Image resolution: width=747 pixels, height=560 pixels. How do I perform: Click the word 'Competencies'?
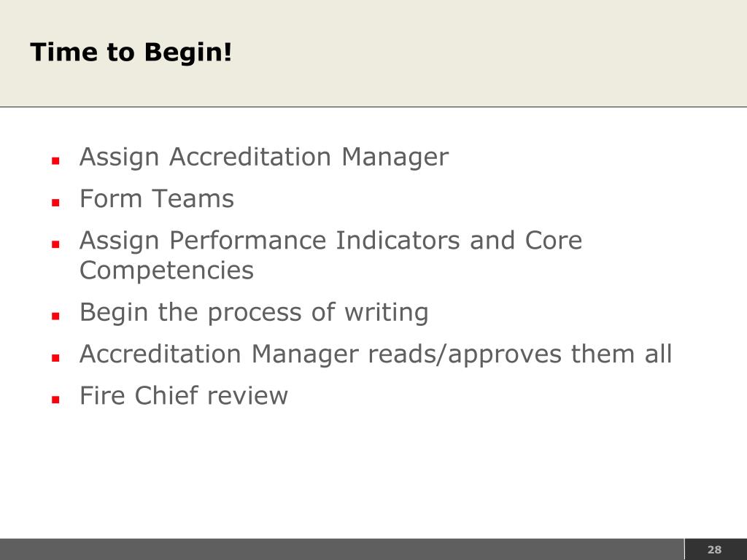[166, 271]
